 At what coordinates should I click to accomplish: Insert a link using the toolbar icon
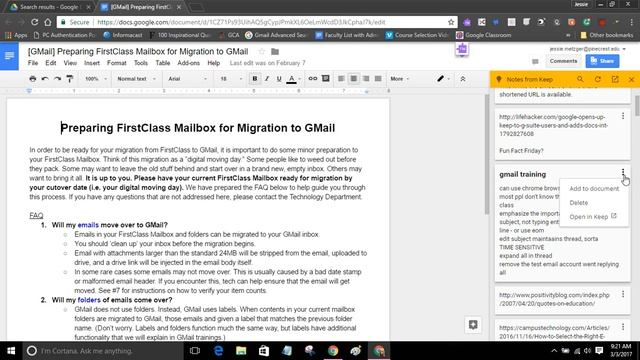point(313,78)
